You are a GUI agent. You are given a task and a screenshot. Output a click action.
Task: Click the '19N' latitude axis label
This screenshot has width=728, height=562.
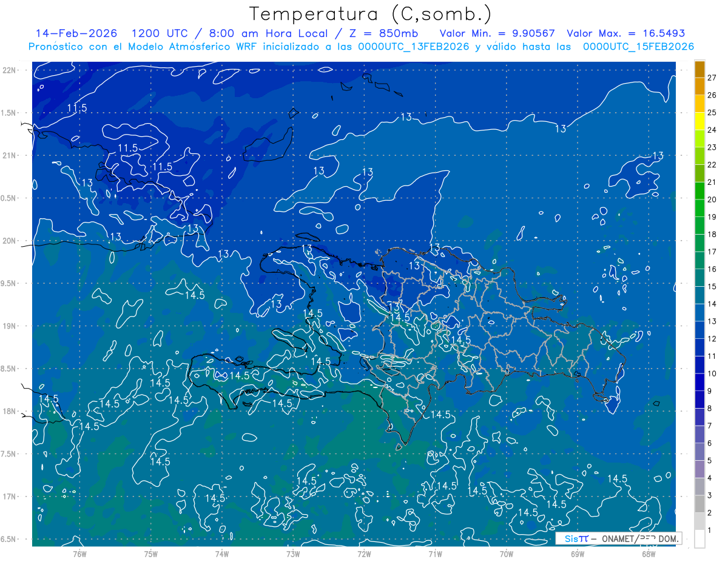pos(9,326)
